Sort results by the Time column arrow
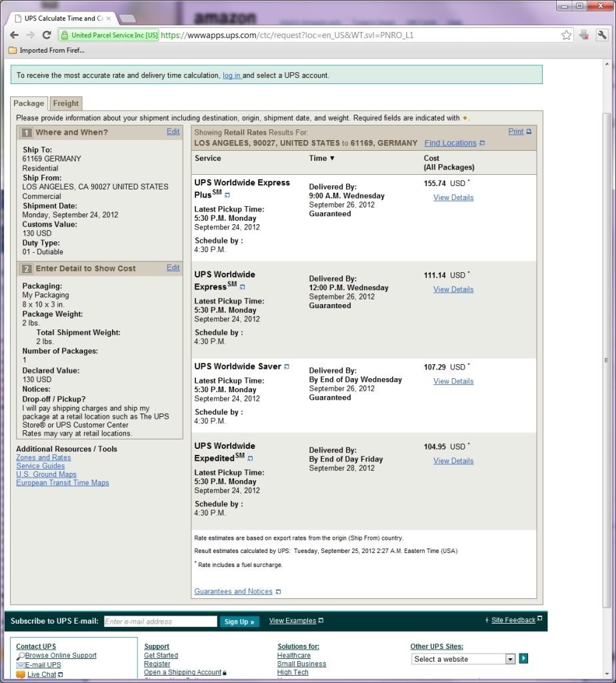The image size is (616, 683). pos(332,158)
